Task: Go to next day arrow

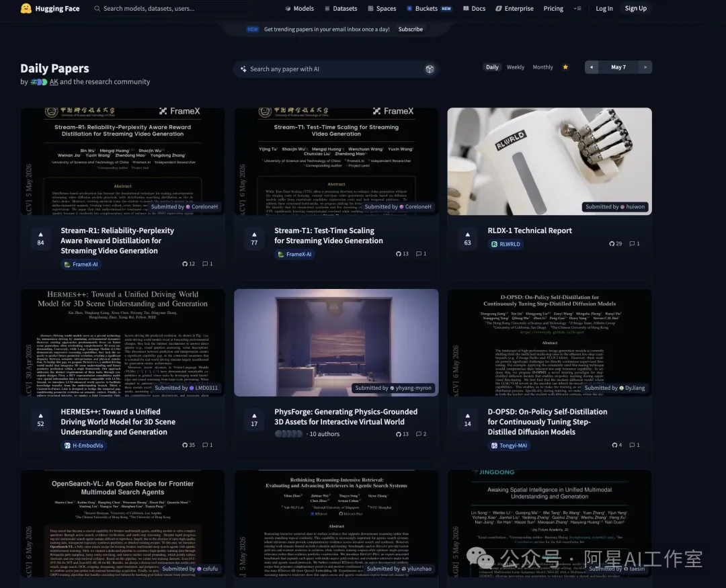Action: tap(645, 67)
